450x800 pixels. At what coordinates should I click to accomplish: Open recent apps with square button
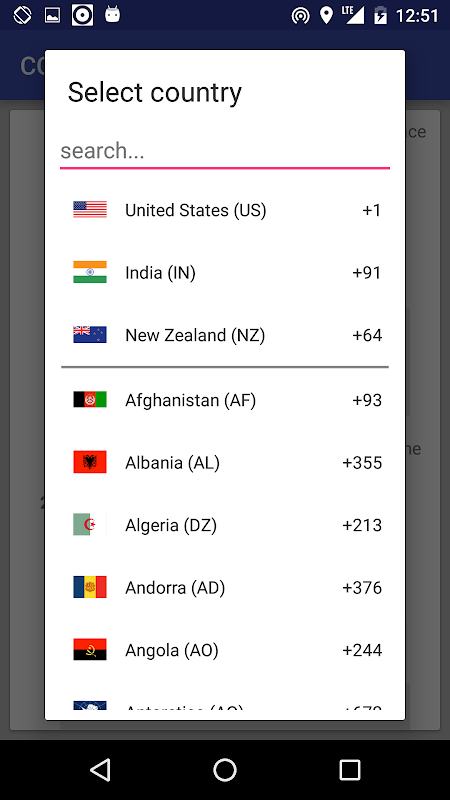(350, 769)
